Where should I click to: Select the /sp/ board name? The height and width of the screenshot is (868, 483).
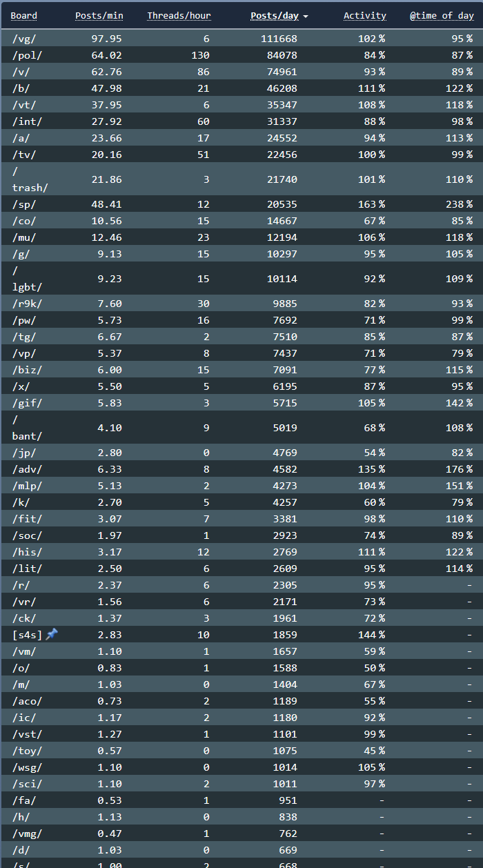click(24, 204)
